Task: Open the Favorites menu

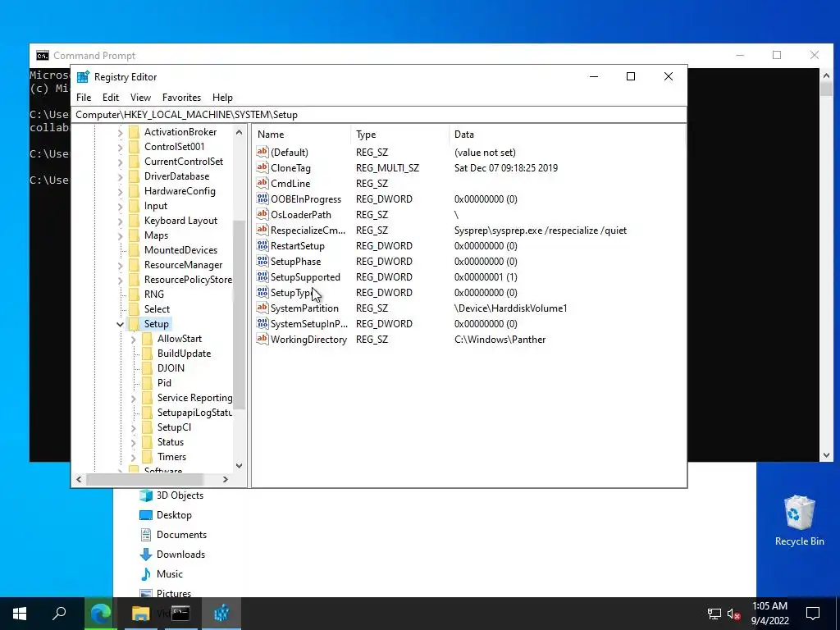Action: 181,98
